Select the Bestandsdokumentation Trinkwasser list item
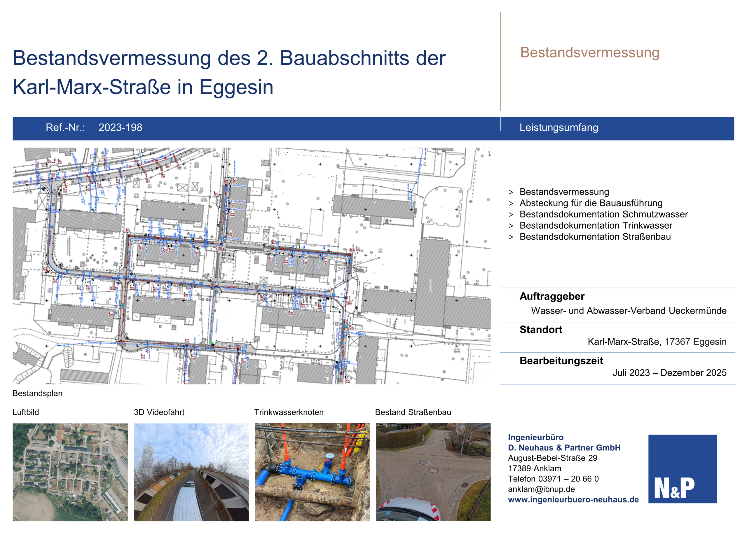 click(x=596, y=225)
